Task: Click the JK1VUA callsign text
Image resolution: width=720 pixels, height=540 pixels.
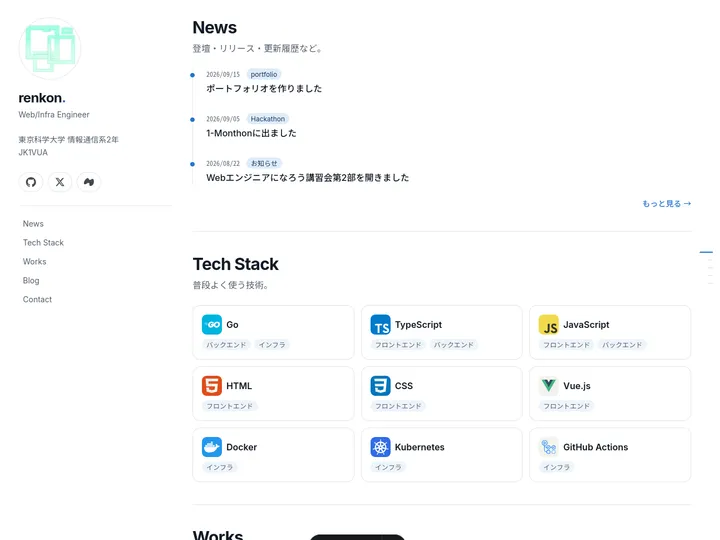Action: point(33,152)
